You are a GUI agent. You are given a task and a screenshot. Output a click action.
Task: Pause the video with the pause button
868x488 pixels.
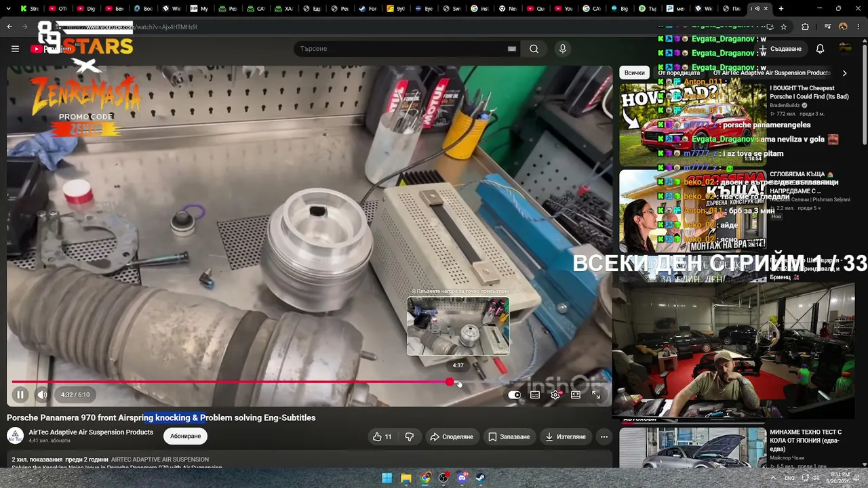coord(20,394)
